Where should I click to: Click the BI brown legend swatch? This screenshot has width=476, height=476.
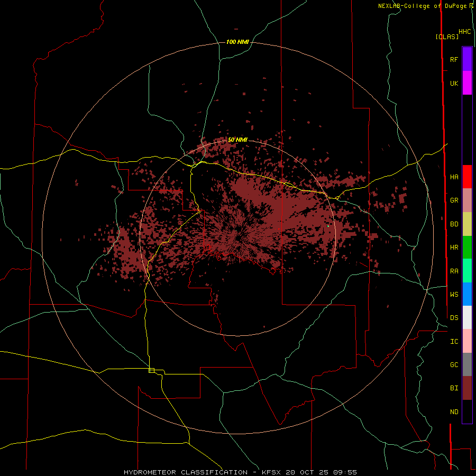pyautogui.click(x=467, y=388)
